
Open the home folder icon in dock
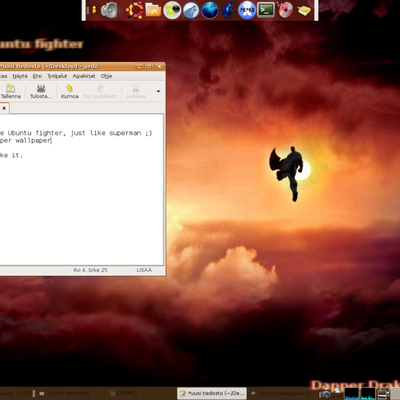pos(153,10)
